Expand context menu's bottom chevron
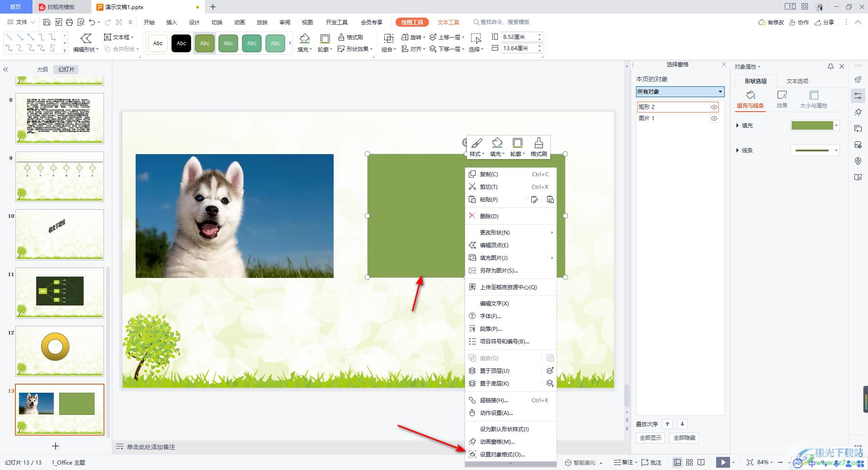This screenshot has height=470, width=868. coord(510,464)
